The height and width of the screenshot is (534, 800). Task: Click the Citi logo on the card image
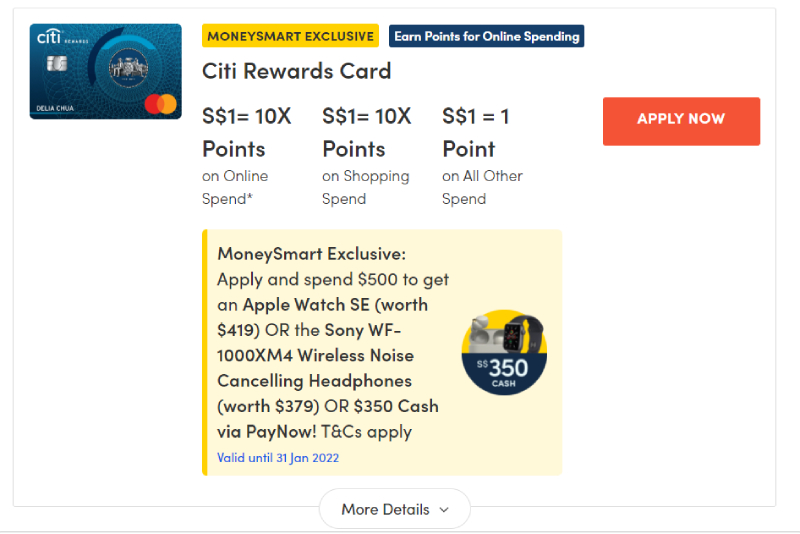tap(49, 37)
